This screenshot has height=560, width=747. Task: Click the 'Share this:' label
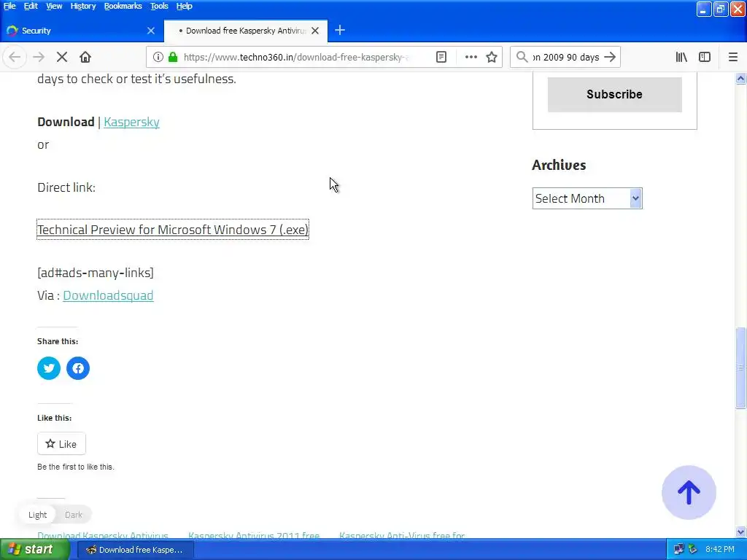58,341
